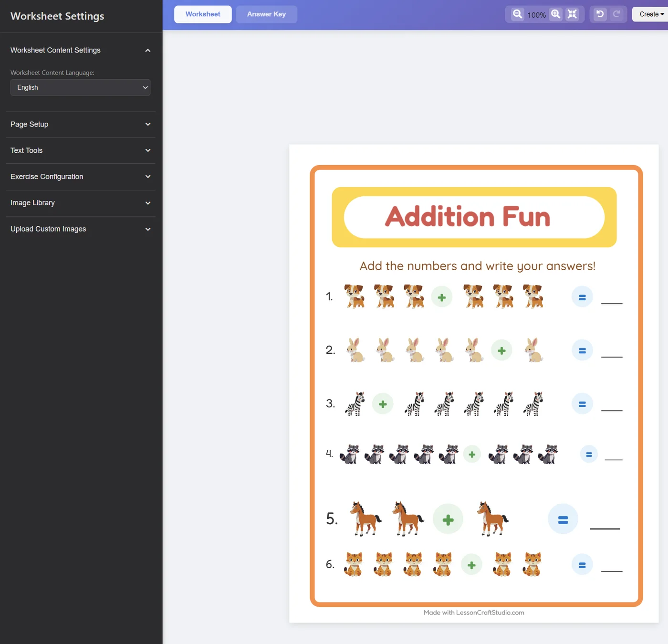Click the answer blank line for problem 1

[612, 303]
